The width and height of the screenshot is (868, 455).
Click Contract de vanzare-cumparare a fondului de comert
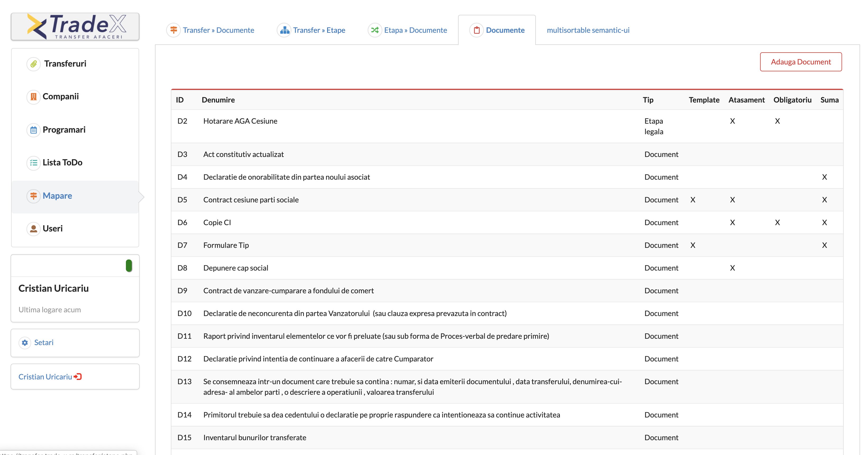click(x=289, y=291)
